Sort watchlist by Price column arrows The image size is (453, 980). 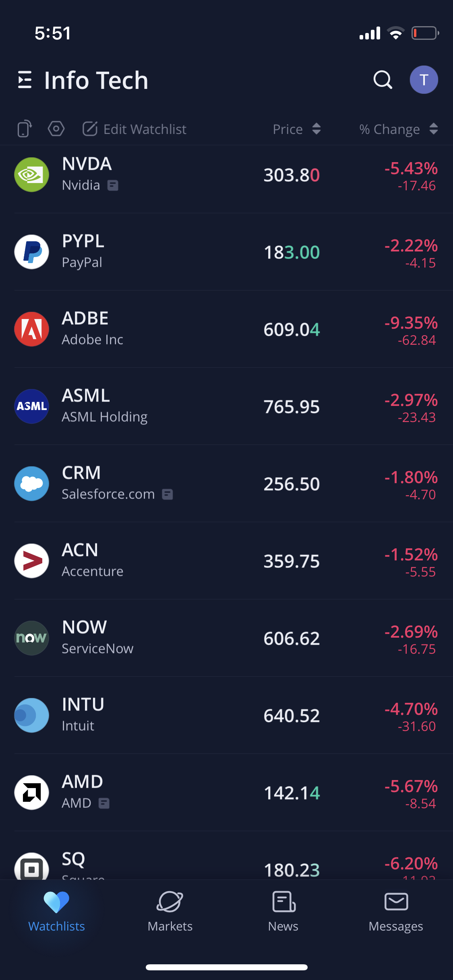[x=316, y=129]
